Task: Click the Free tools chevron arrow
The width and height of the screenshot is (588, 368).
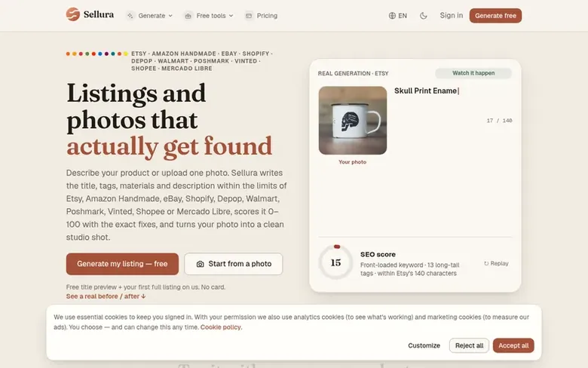Action: click(x=231, y=16)
